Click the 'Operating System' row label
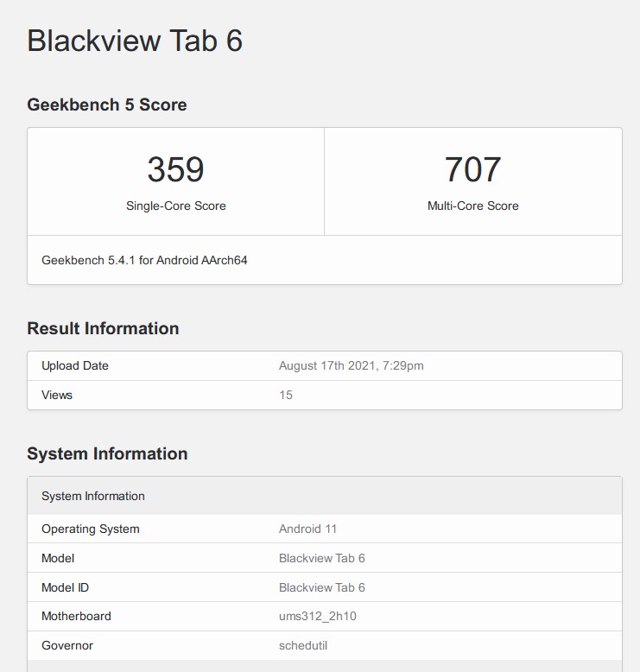 pyautogui.click(x=91, y=529)
